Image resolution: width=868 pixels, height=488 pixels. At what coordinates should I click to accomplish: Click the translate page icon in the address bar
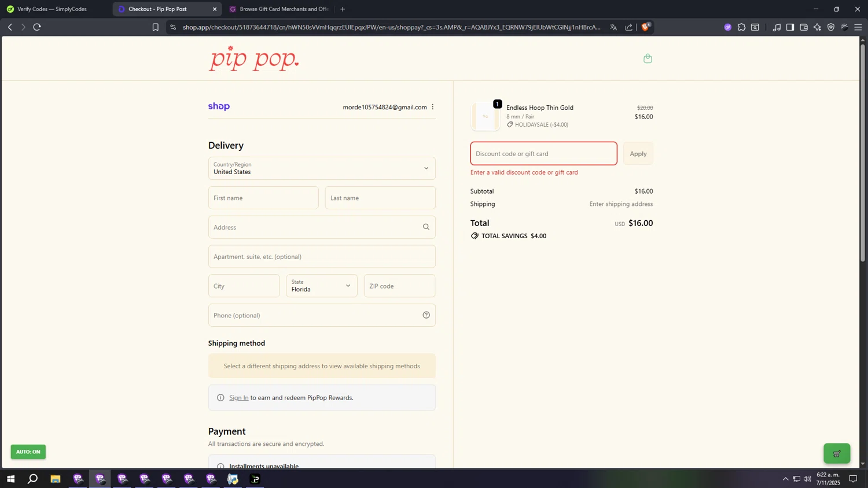[x=613, y=27]
